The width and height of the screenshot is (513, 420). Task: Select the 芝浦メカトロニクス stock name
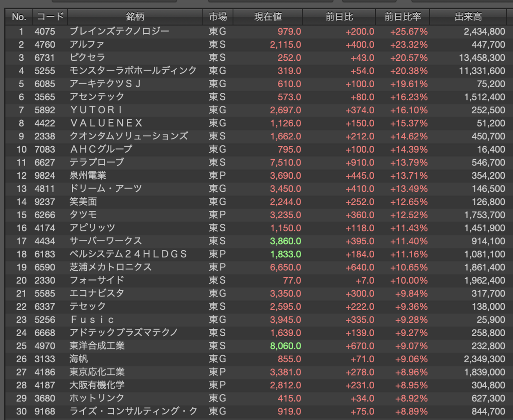click(110, 267)
